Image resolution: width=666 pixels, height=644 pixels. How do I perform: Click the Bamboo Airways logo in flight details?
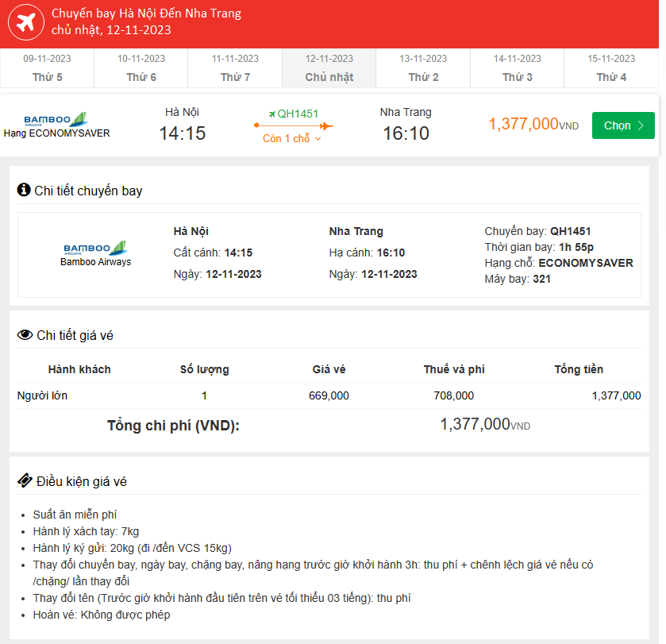pyautogui.click(x=95, y=248)
